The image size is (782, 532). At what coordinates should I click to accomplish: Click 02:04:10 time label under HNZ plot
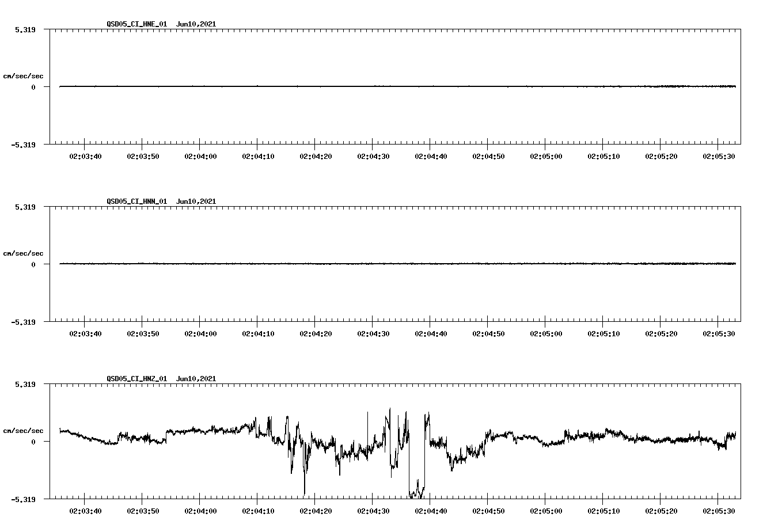[x=258, y=511]
